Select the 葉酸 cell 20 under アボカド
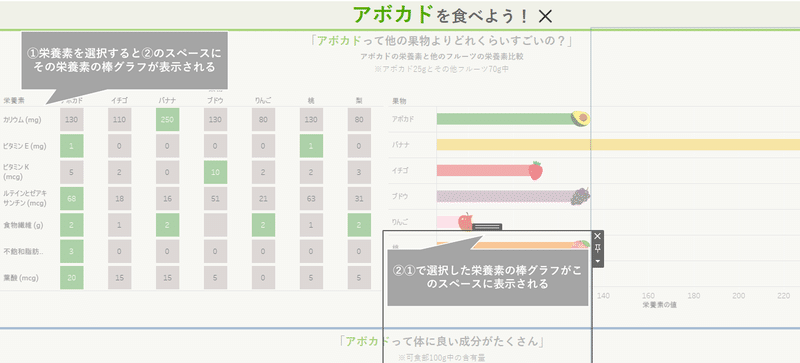The height and width of the screenshot is (363, 800). coord(71,278)
